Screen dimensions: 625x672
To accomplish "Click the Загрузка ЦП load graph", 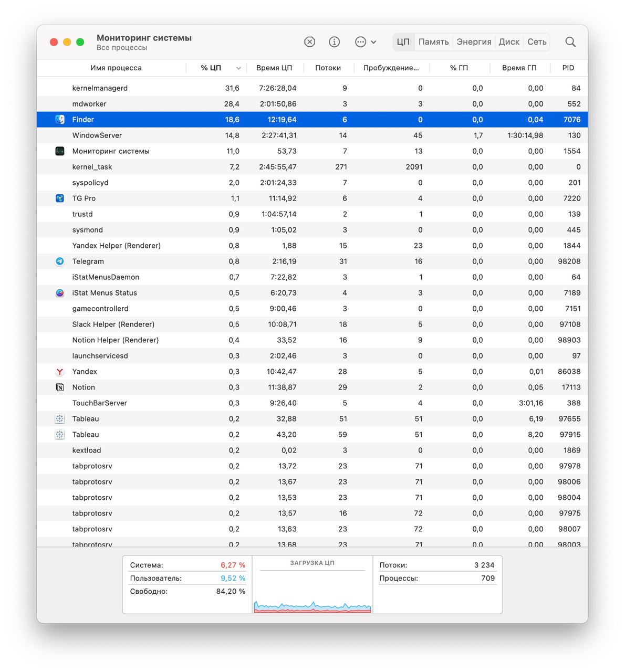I will 312,592.
